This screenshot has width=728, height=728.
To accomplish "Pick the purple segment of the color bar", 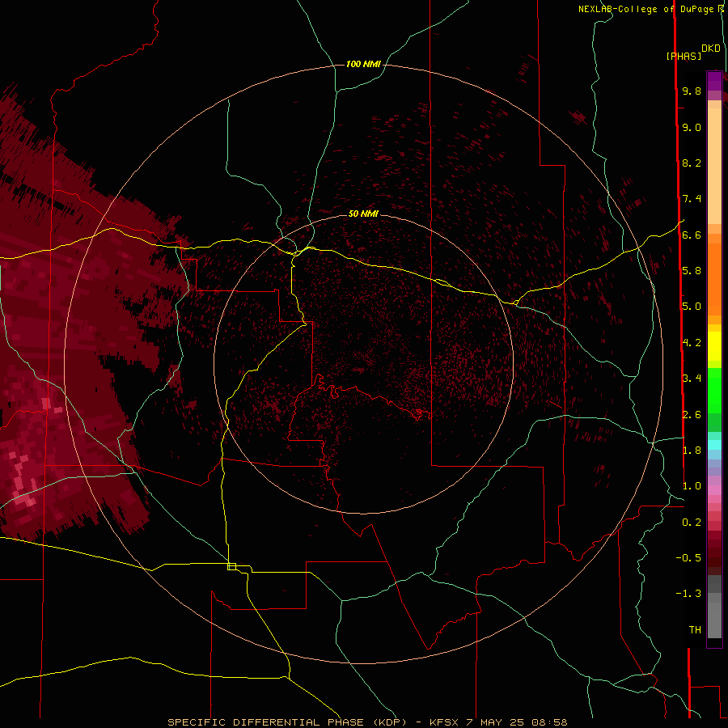I will tap(714, 81).
